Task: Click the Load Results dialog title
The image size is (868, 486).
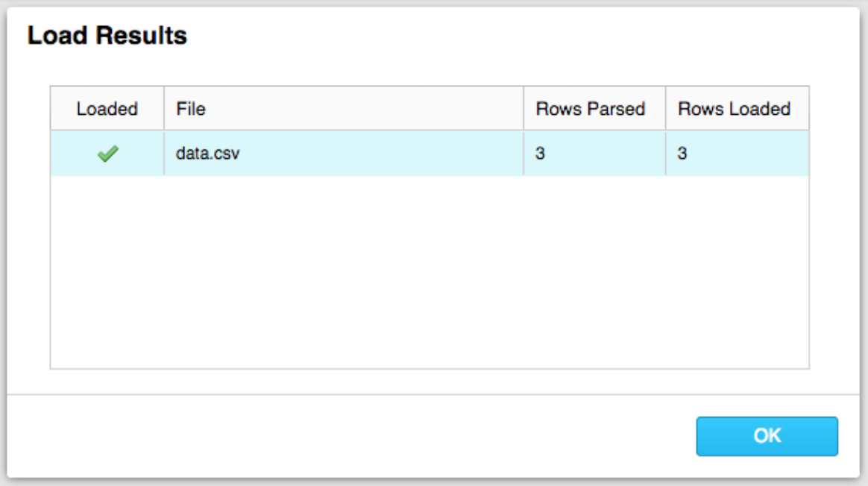Action: 107,35
